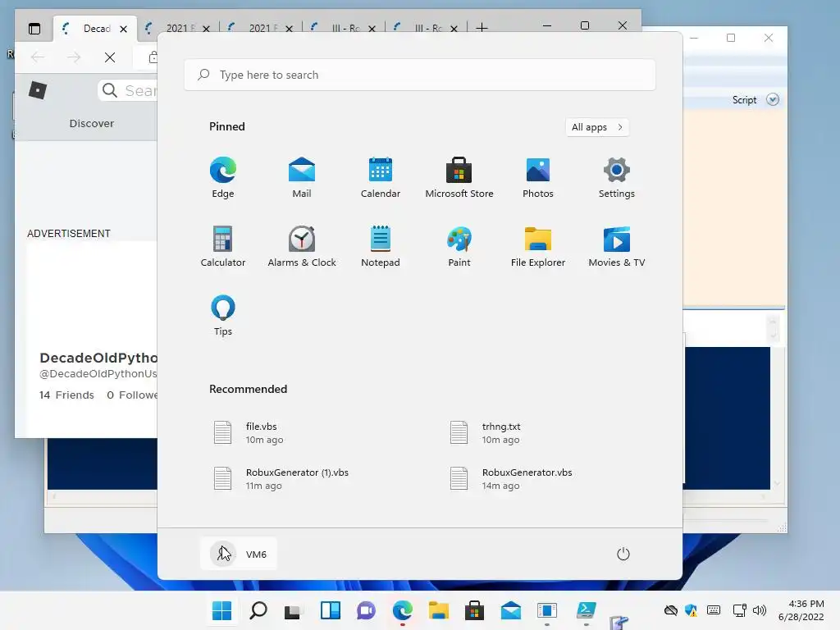Image resolution: width=840 pixels, height=630 pixels.
Task: Click OneDrive cloud tray icon
Action: 671,610
